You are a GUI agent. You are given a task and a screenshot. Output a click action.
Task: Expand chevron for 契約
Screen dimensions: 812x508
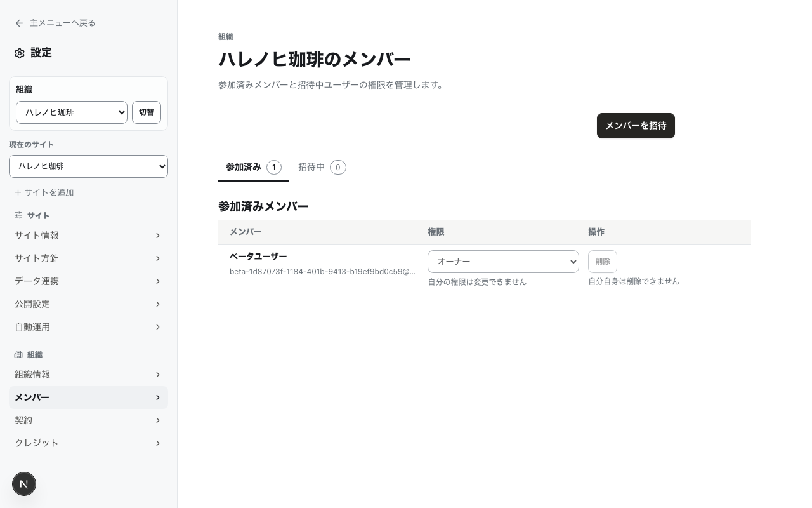click(x=158, y=420)
